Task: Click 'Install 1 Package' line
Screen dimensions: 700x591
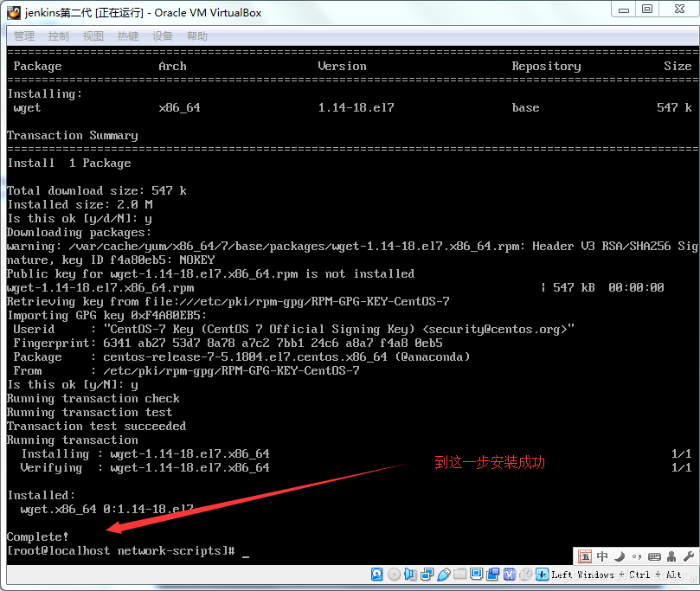Action: [69, 164]
